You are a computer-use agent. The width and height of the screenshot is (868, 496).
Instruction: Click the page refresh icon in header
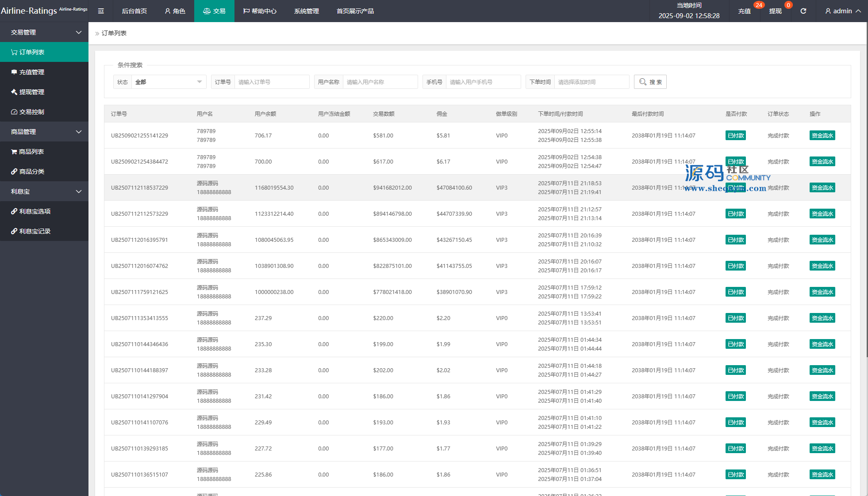(x=803, y=11)
